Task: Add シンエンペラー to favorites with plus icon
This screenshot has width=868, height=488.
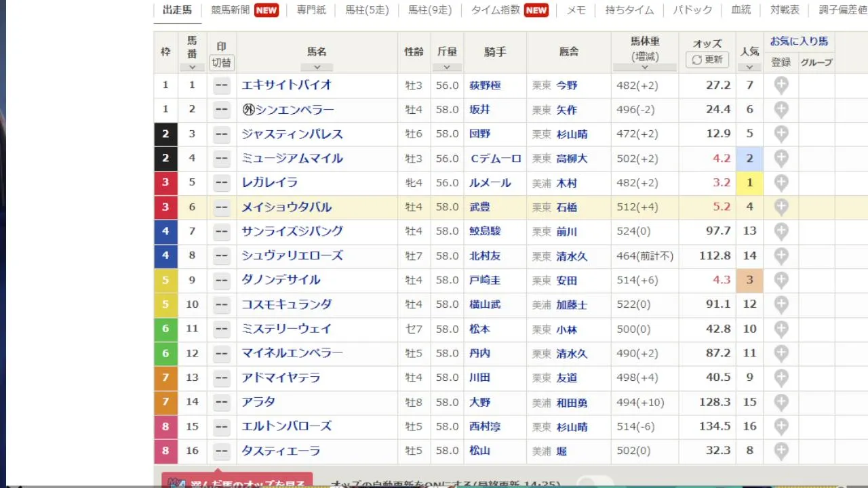Action: (781, 110)
